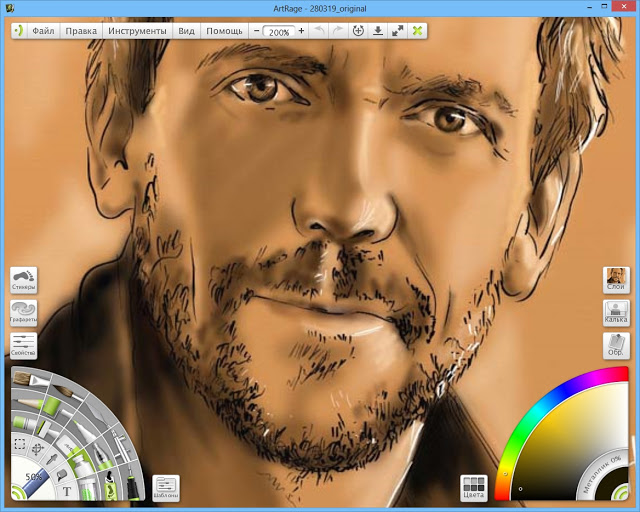
Task: Open the Свойства settings panel
Action: [x=24, y=346]
